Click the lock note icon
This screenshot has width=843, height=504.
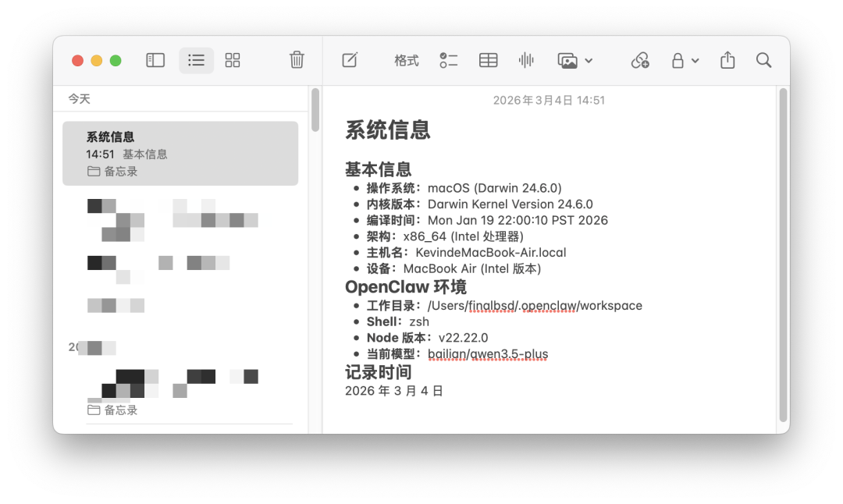pyautogui.click(x=678, y=60)
